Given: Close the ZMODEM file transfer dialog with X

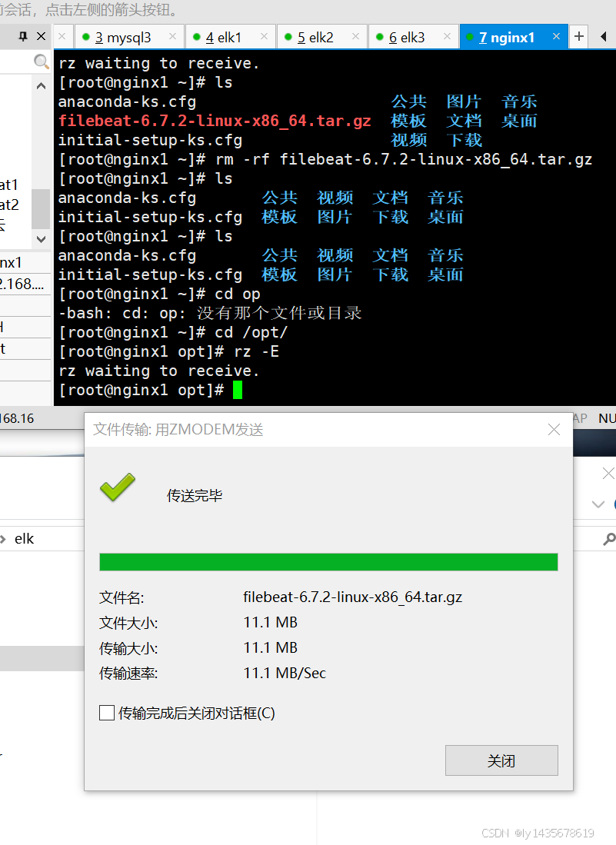Looking at the screenshot, I should pos(554,430).
